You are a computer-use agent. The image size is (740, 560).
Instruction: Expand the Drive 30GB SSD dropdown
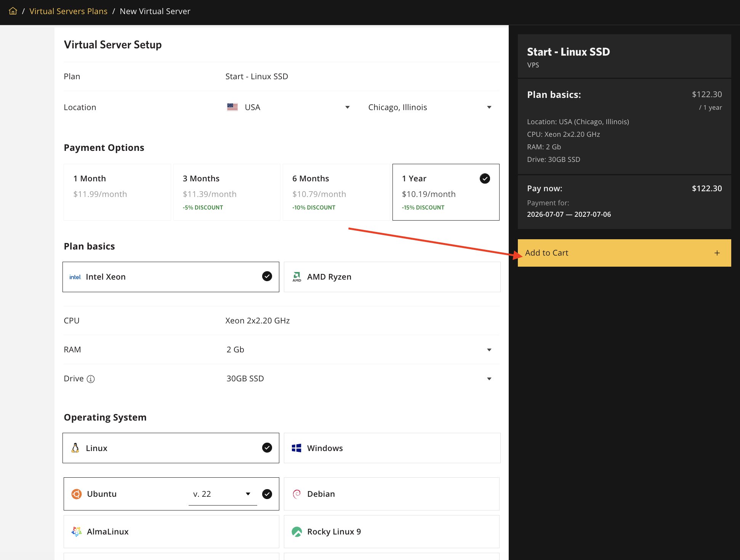pyautogui.click(x=359, y=379)
